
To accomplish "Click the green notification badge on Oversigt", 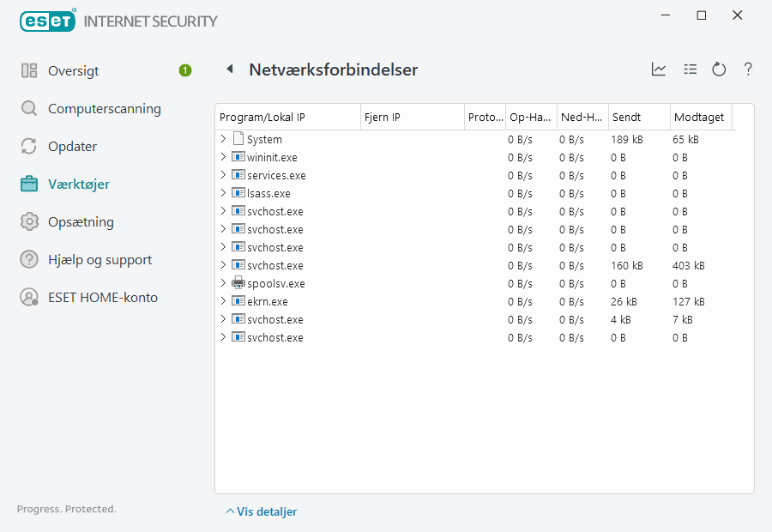I will [185, 70].
